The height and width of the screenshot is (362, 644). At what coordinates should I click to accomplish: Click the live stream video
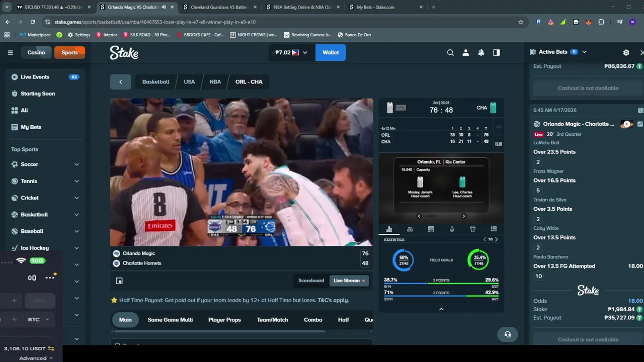coord(242,172)
